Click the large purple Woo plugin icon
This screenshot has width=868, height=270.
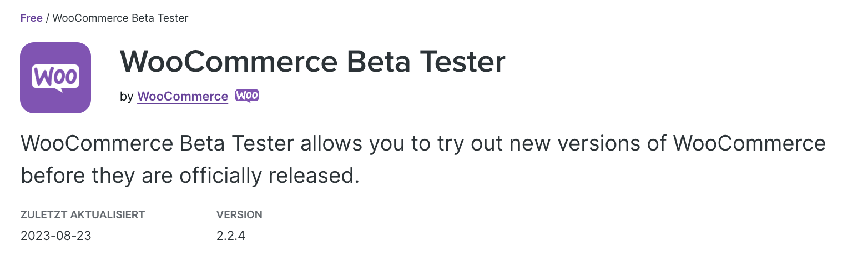pos(55,78)
